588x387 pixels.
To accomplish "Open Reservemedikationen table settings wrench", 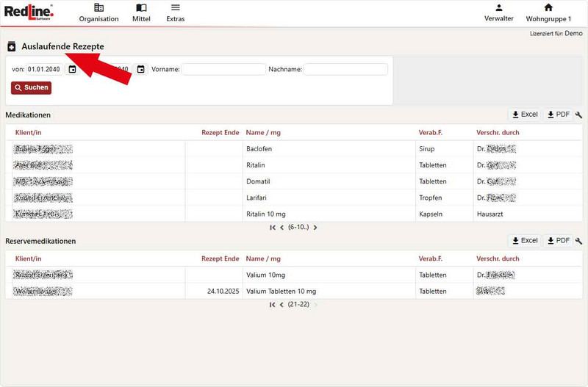I will click(x=578, y=241).
